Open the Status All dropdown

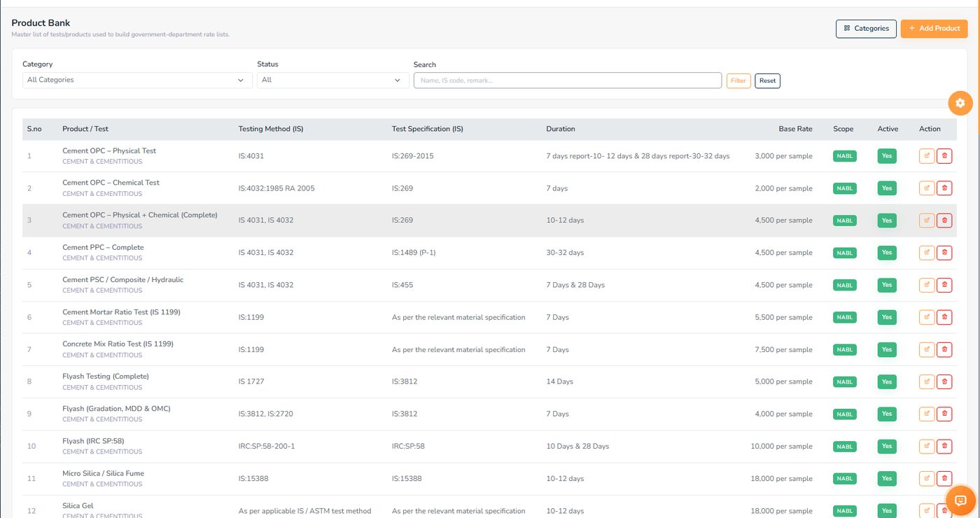333,80
